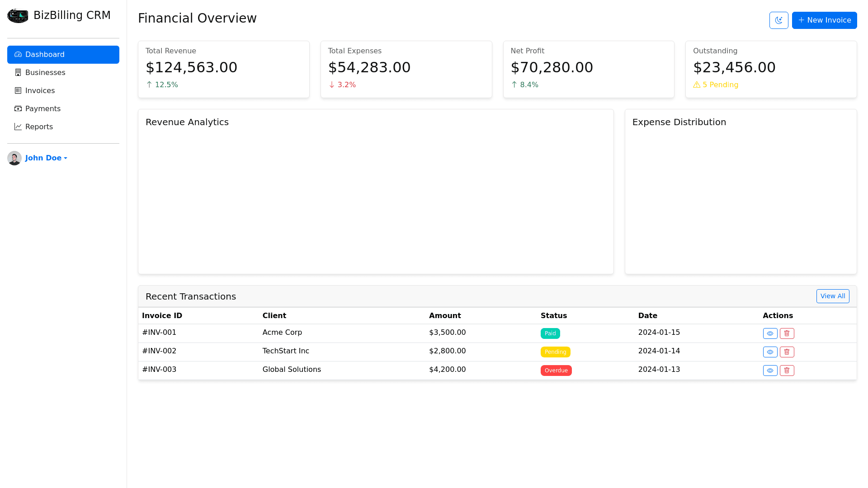Click John Doe's profile avatar
Viewport: 868px width, 488px height.
pyautogui.click(x=14, y=158)
